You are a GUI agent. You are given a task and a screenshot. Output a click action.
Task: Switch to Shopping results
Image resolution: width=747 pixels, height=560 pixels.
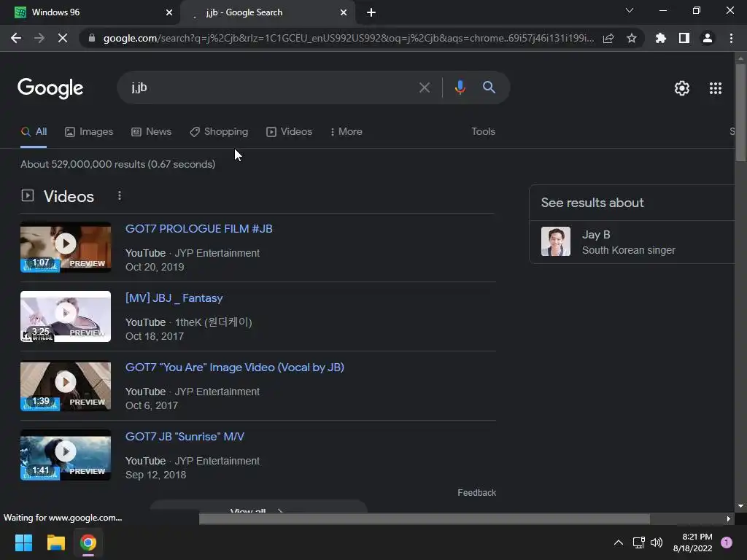click(x=219, y=131)
